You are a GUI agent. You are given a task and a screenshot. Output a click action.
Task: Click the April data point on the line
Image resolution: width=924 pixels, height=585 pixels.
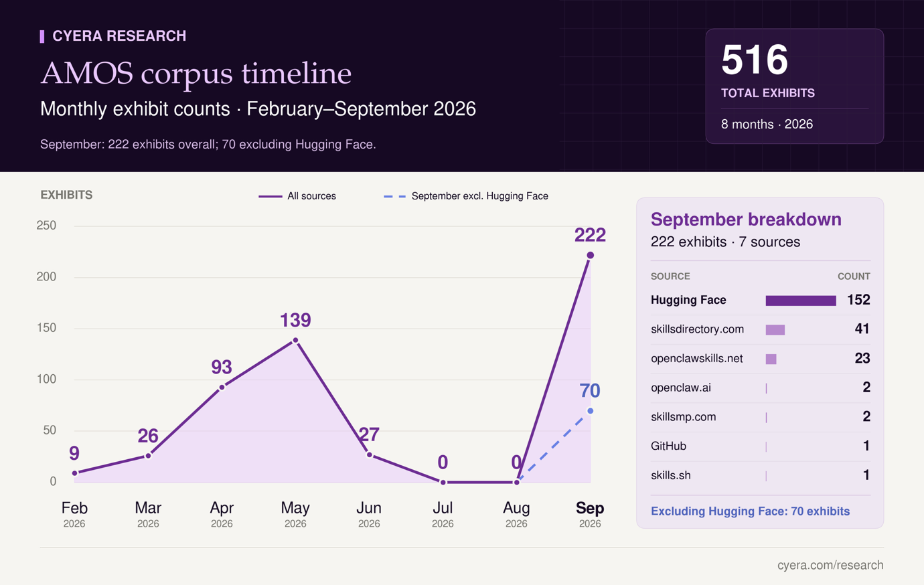(x=222, y=387)
